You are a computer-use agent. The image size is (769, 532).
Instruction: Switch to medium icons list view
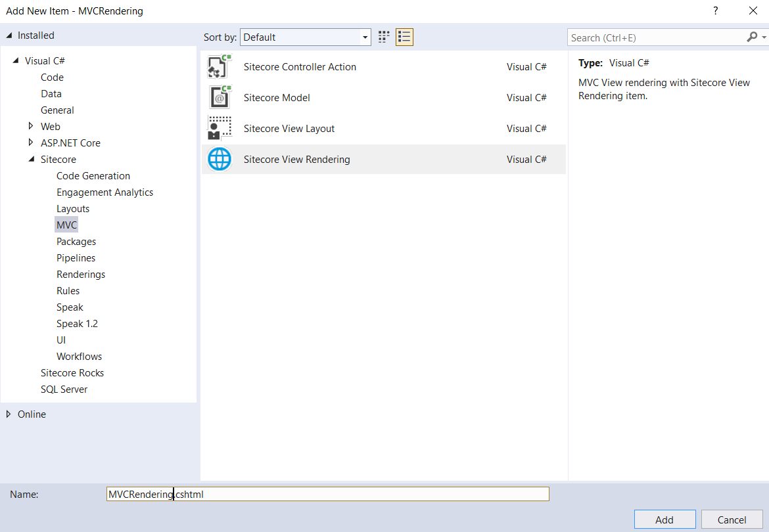(404, 37)
